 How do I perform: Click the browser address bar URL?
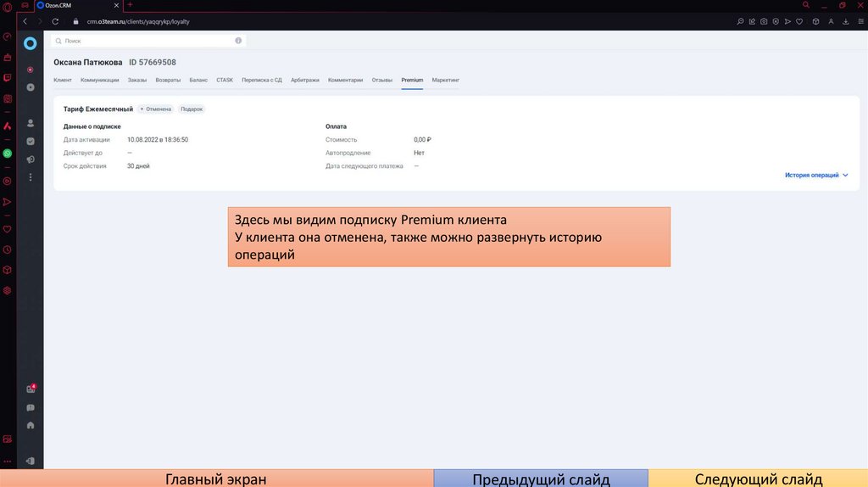(138, 21)
